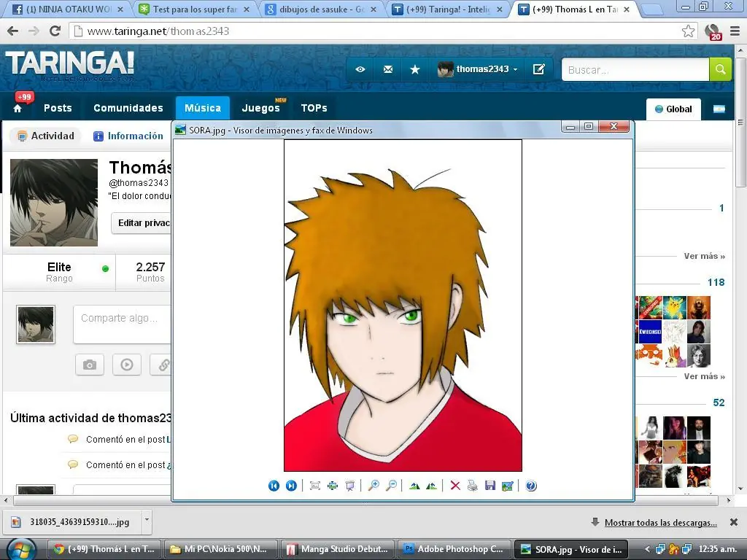Image resolution: width=747 pixels, height=560 pixels.
Task: Click Comparte algo text box
Action: (x=122, y=324)
